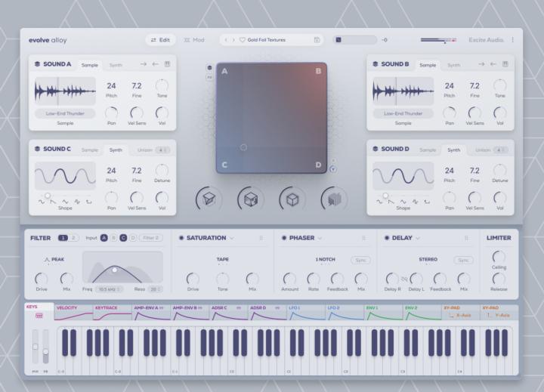
Task: Click the Sound D layers icon
Action: [375, 149]
